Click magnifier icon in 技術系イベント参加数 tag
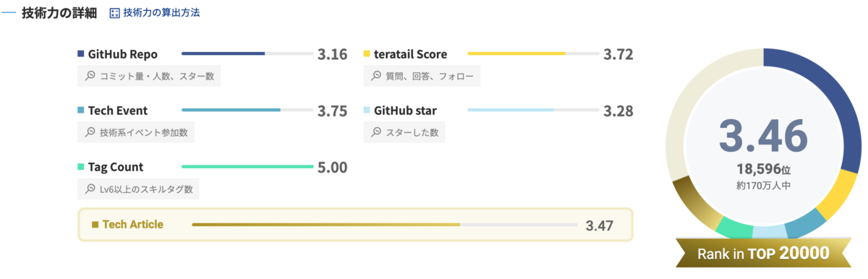Screen dimensions: 868x279 90,132
